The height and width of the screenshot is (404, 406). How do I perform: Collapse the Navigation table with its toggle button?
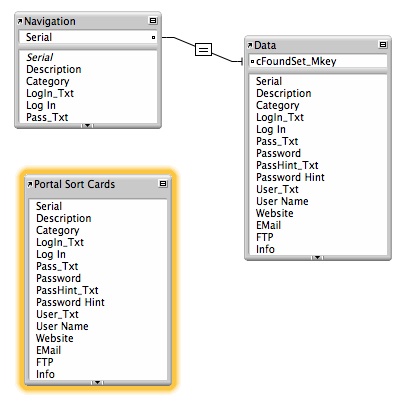click(x=153, y=21)
